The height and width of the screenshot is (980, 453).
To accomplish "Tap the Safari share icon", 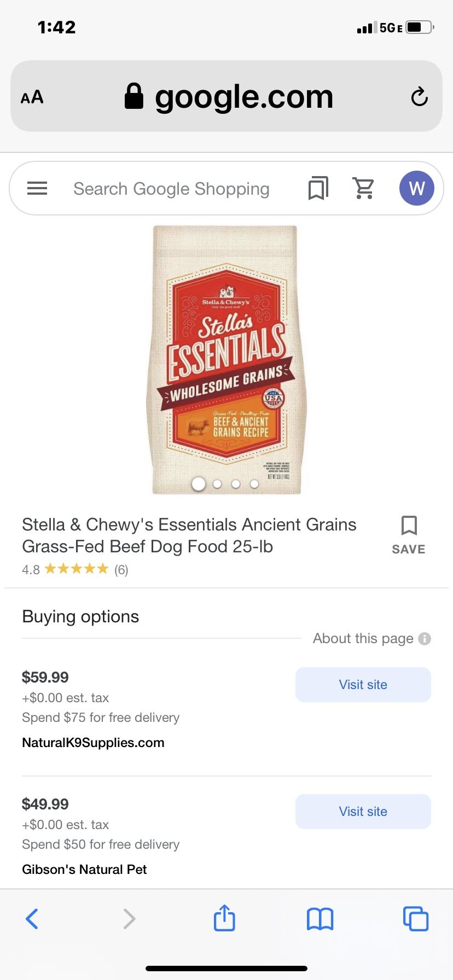I will click(224, 918).
